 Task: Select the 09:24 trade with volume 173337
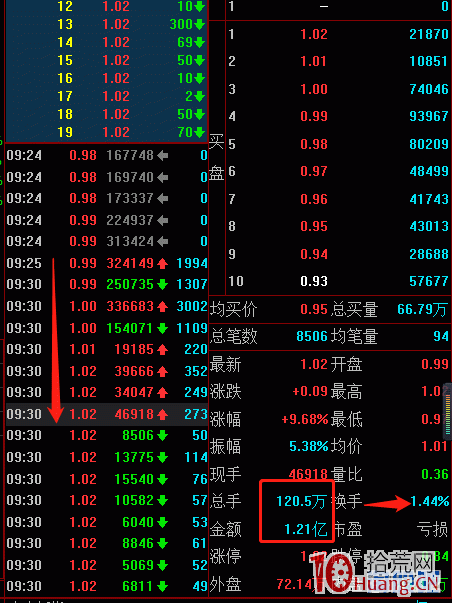107,199
